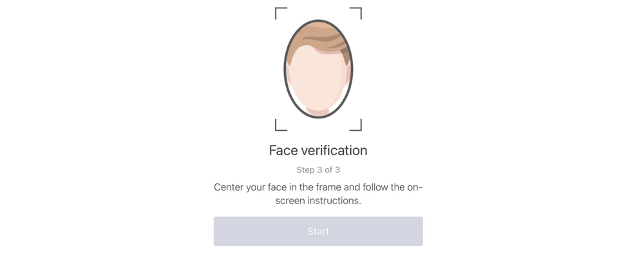Click the word 'Face' in the title
Screen dimensions: 644x253
point(283,151)
